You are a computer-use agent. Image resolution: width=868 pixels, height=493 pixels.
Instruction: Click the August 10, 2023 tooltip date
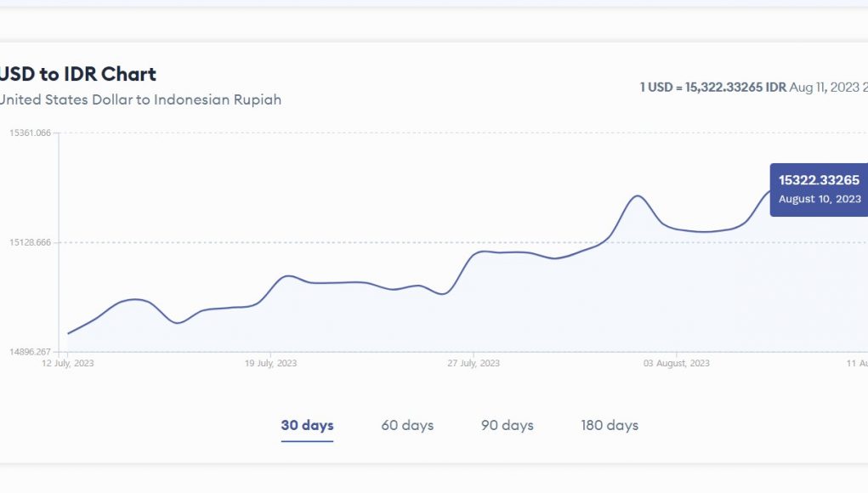[820, 199]
